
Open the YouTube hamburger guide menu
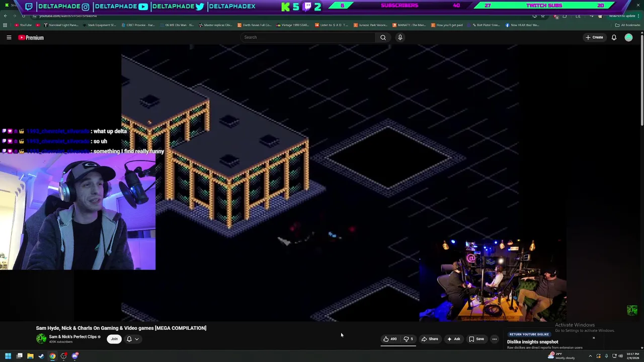9,37
